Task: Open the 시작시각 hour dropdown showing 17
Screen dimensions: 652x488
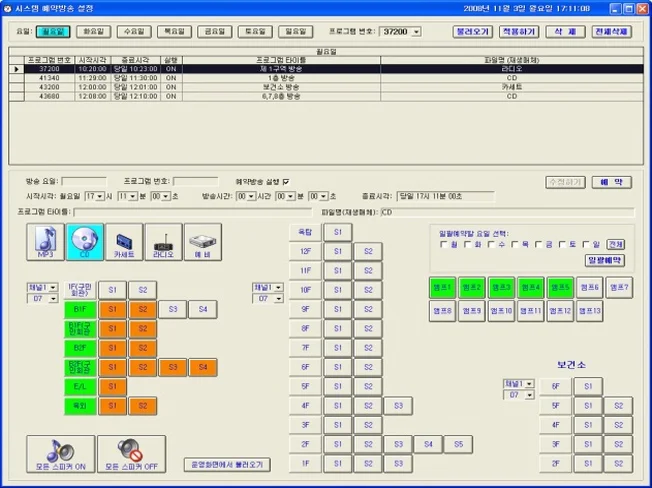Action: (100, 196)
